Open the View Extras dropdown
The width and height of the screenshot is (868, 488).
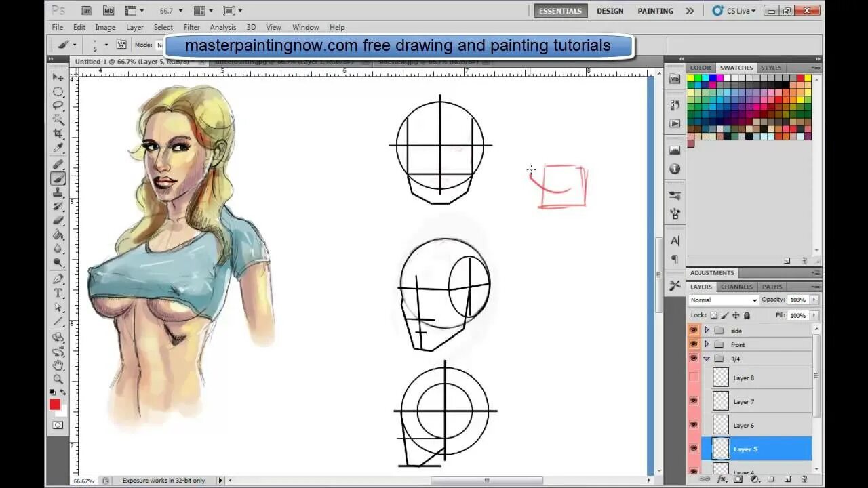[135, 11]
